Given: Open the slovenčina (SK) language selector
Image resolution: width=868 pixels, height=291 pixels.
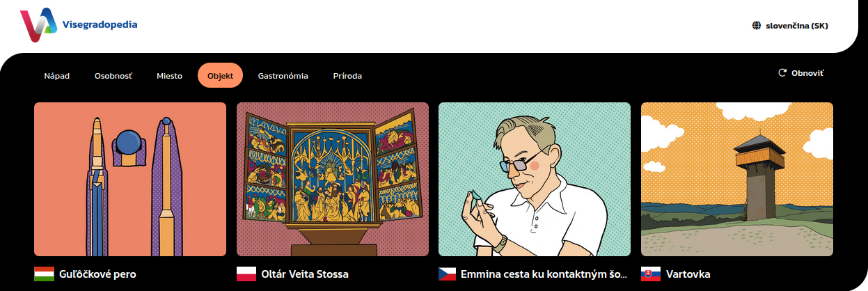Looking at the screenshot, I should click(790, 26).
